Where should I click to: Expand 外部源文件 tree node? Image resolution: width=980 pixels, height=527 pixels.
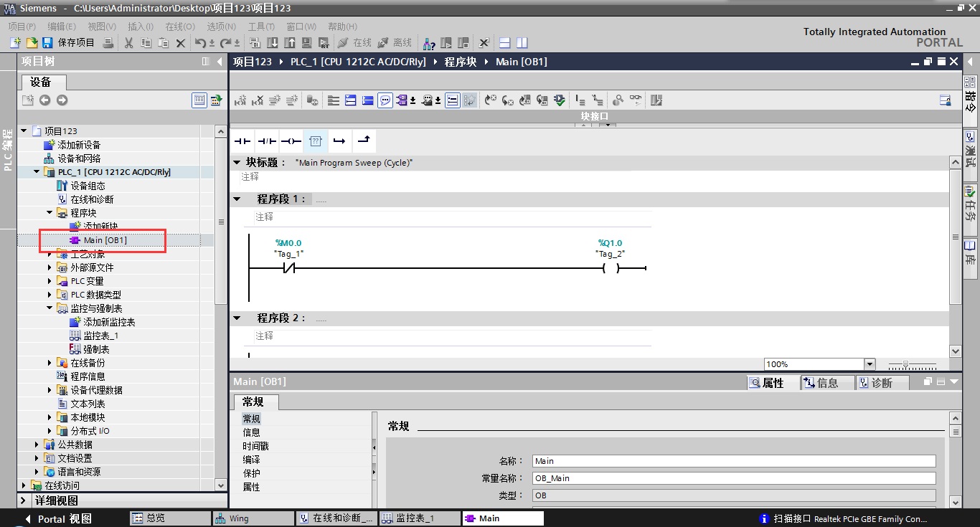point(50,267)
